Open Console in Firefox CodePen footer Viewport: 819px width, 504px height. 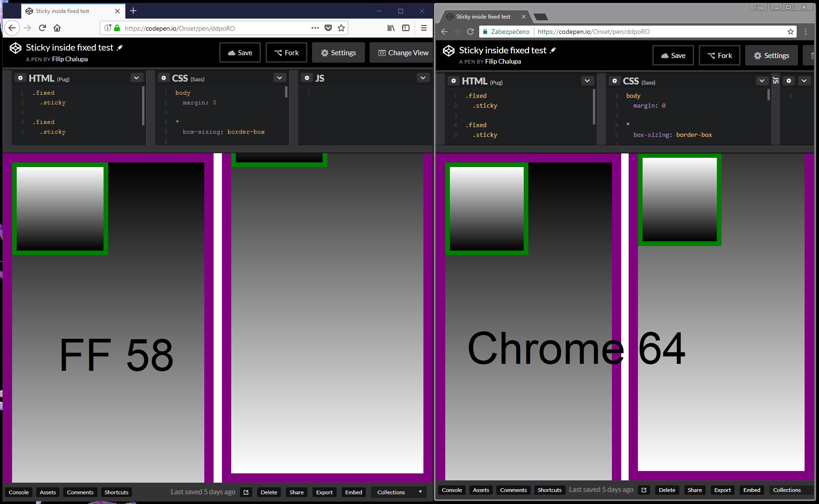click(19, 492)
